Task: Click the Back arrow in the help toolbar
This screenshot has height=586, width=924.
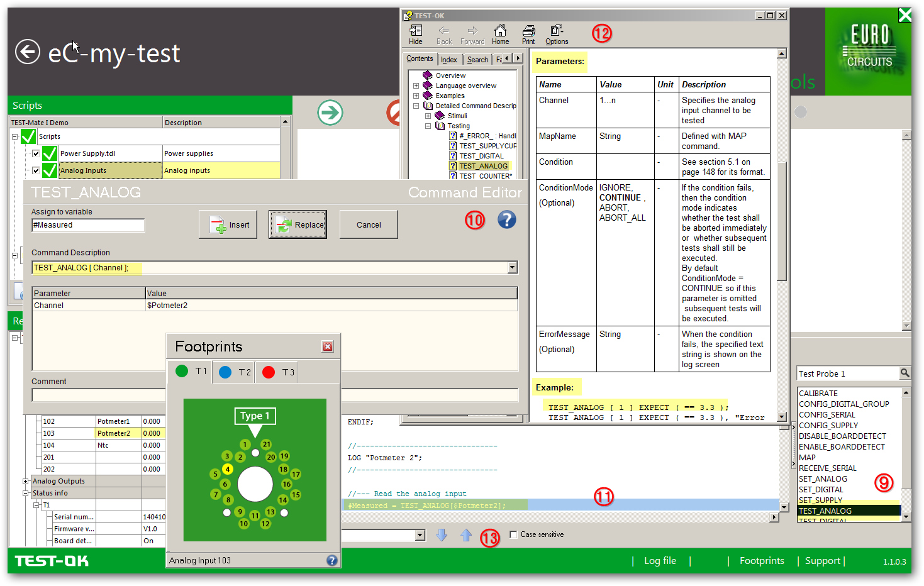Action: (x=444, y=35)
